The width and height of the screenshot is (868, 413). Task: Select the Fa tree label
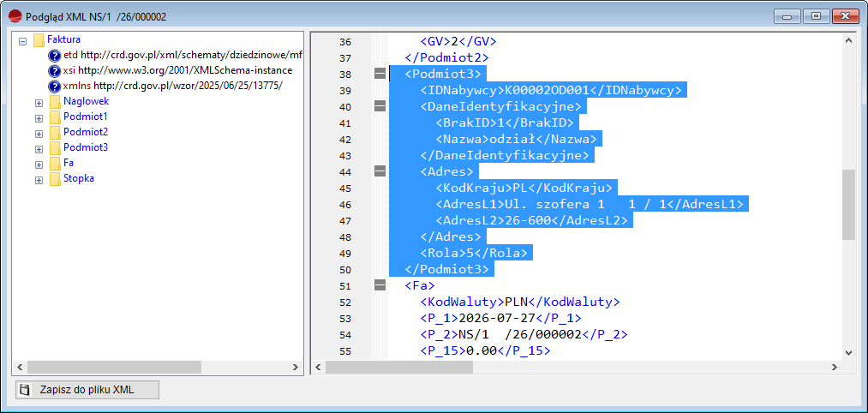point(68,164)
